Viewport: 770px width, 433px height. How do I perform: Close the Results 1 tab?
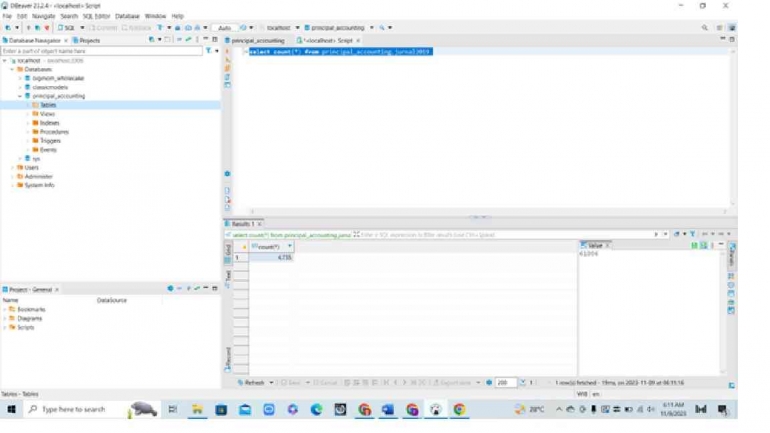coord(260,224)
